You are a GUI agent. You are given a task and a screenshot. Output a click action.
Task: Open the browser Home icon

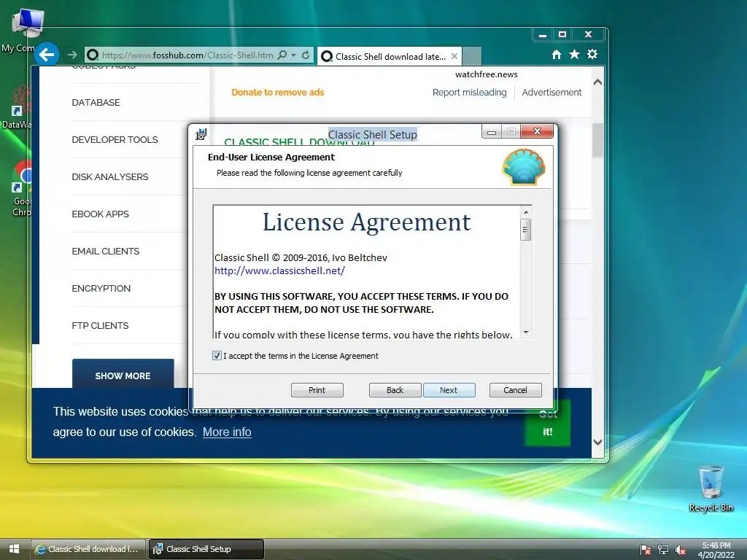tap(556, 55)
